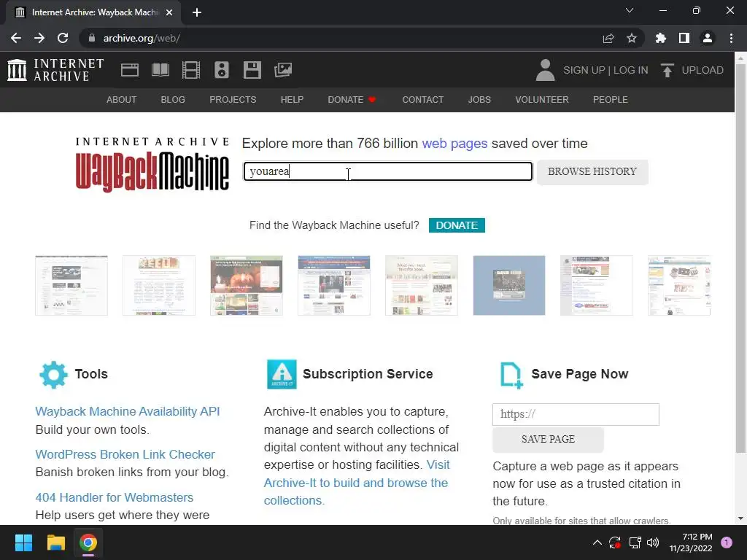Open the VOLUNTEER menu item
747x560 pixels.
click(542, 99)
